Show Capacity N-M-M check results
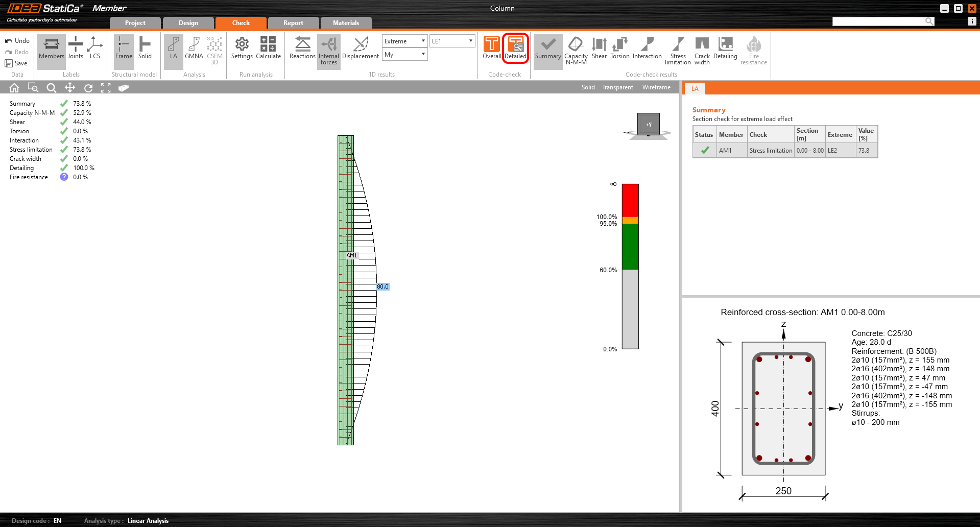The image size is (980, 527). (576, 50)
